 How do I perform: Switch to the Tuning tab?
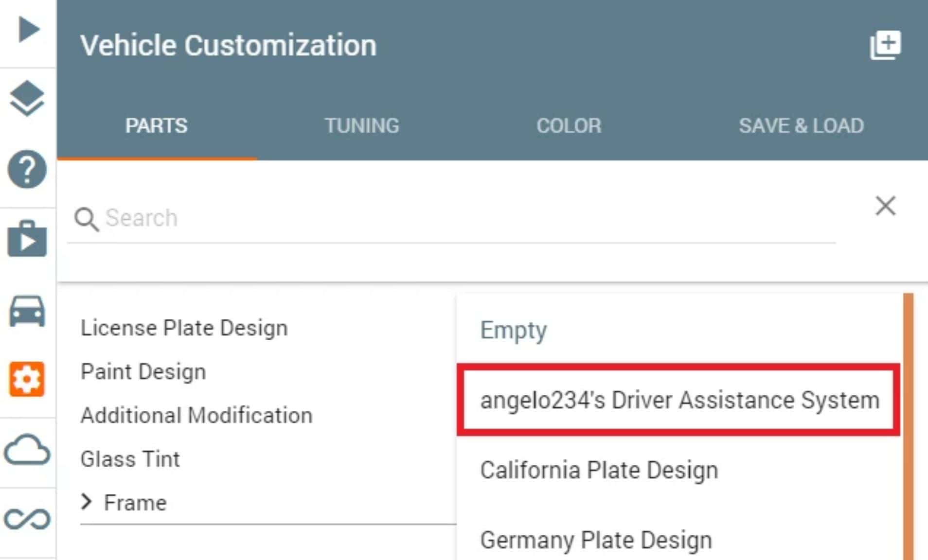pyautogui.click(x=362, y=126)
